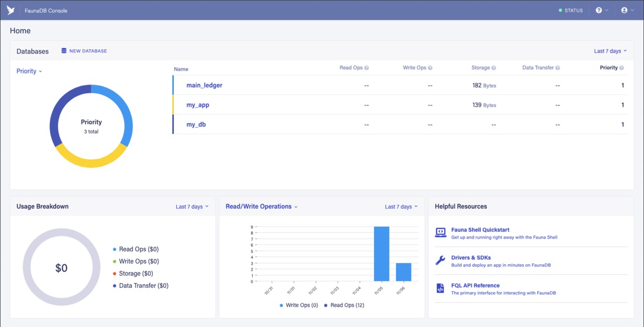Show help for Write Ops column
The image size is (644, 327).
(x=430, y=68)
